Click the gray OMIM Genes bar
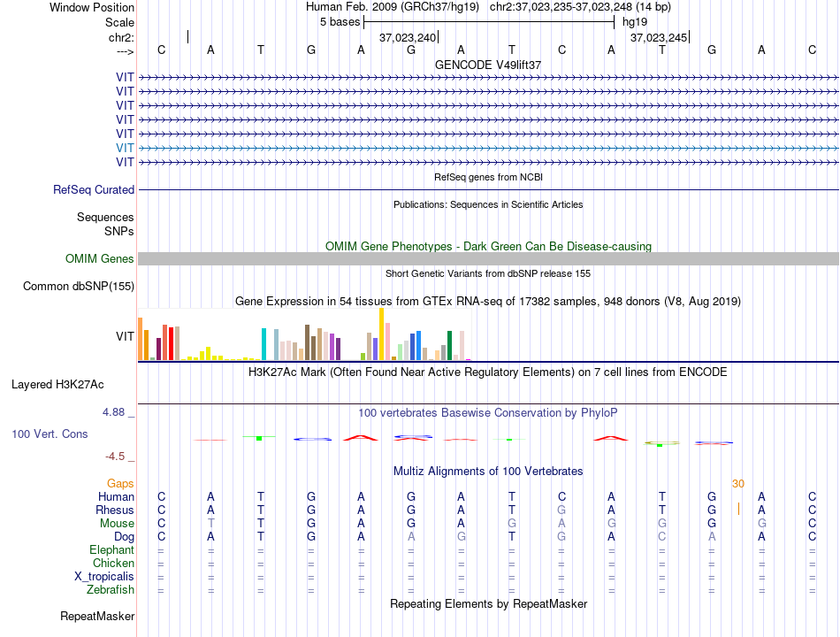Viewport: 840px width, 637px height. point(488,259)
